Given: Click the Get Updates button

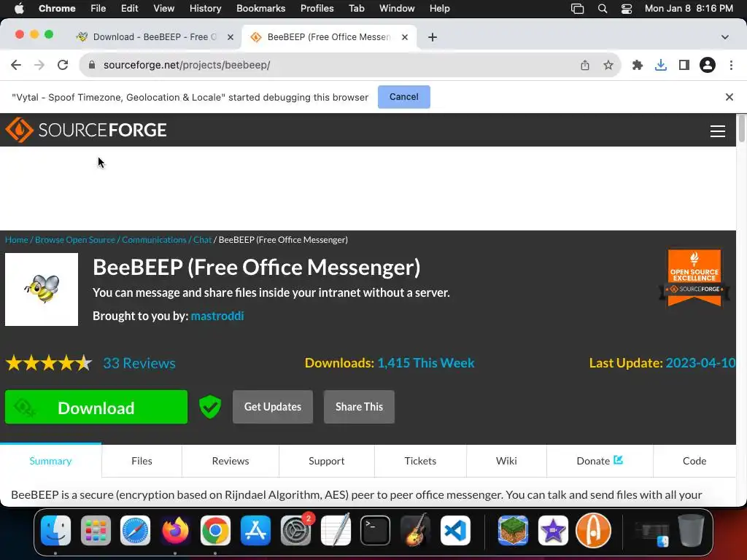Looking at the screenshot, I should [x=273, y=407].
